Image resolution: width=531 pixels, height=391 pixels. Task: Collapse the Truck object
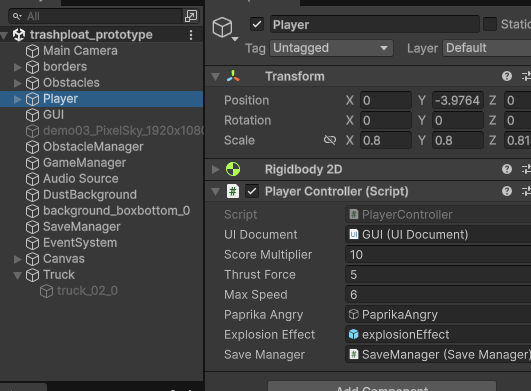pos(18,275)
